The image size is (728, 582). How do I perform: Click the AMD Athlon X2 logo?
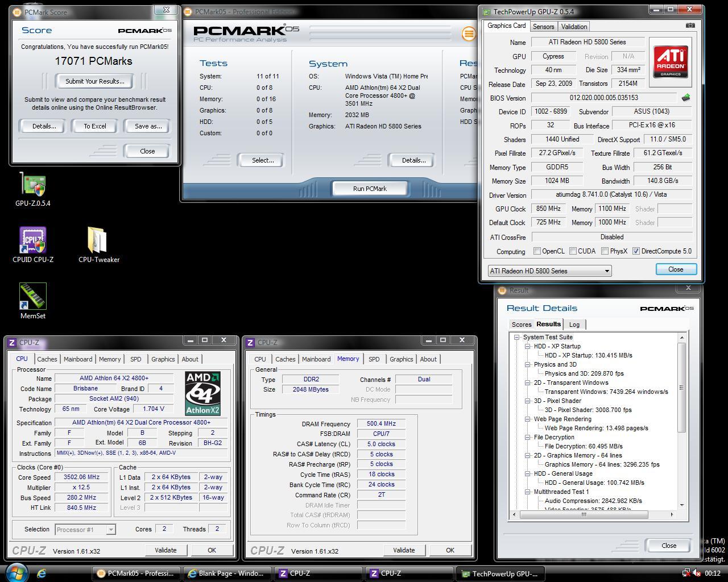pyautogui.click(x=203, y=393)
